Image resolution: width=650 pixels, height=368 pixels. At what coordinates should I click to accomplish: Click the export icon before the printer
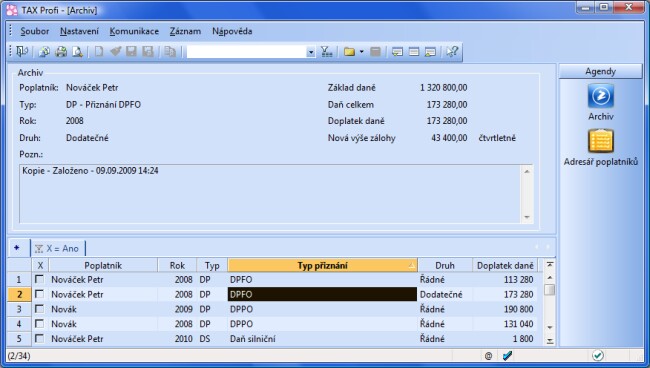pos(44,52)
